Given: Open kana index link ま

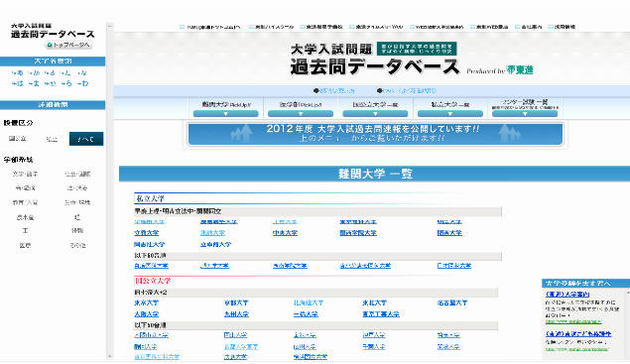Looking at the screenshot, I should pos(34,83).
